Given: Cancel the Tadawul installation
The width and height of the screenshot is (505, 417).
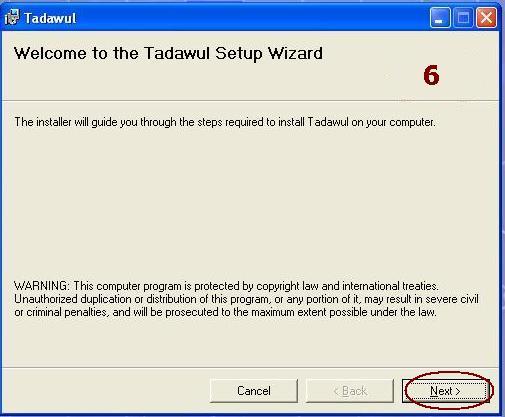Looking at the screenshot, I should pyautogui.click(x=254, y=391).
